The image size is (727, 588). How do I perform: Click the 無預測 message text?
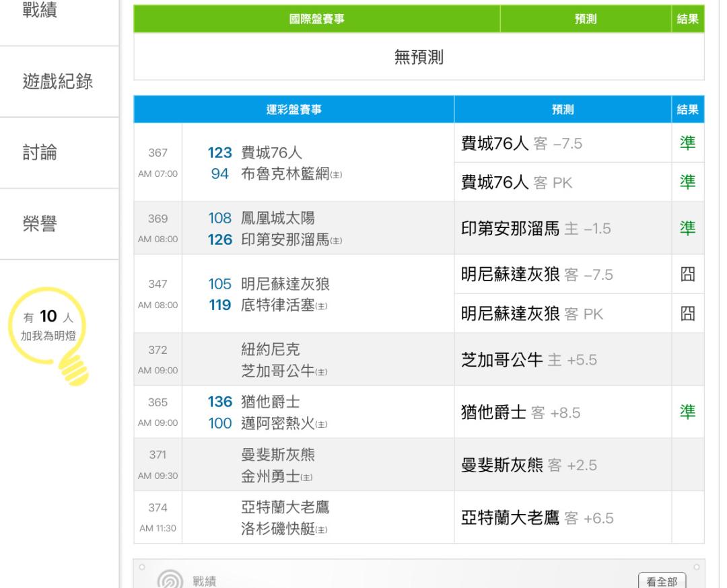(419, 57)
